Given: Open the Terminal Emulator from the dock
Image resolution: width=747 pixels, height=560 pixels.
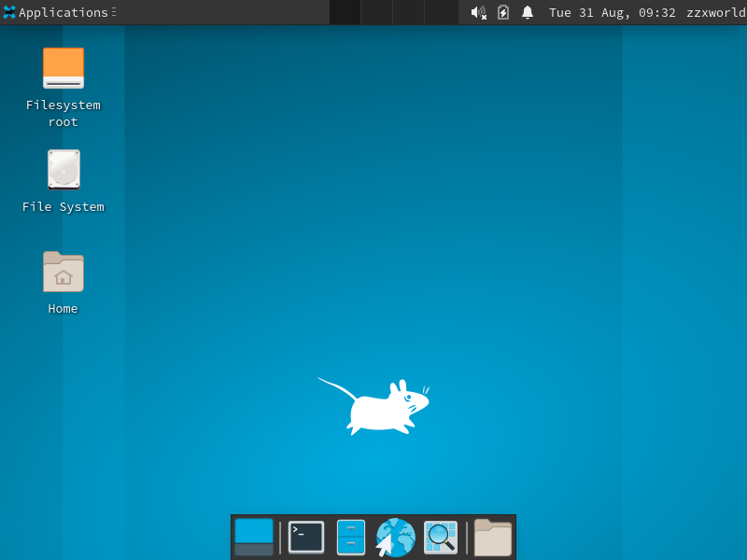Looking at the screenshot, I should pos(305,538).
